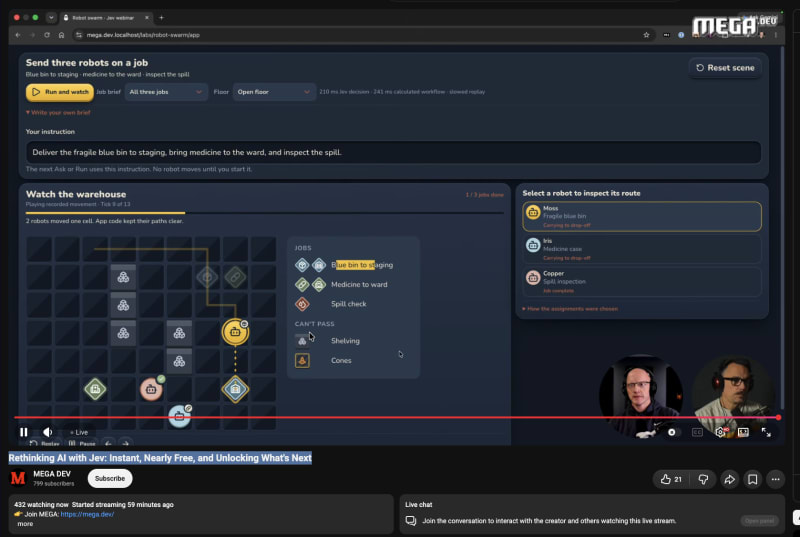The height and width of the screenshot is (537, 800).
Task: Expand 'Write your own brief' disclosure
Action: pyautogui.click(x=58, y=112)
